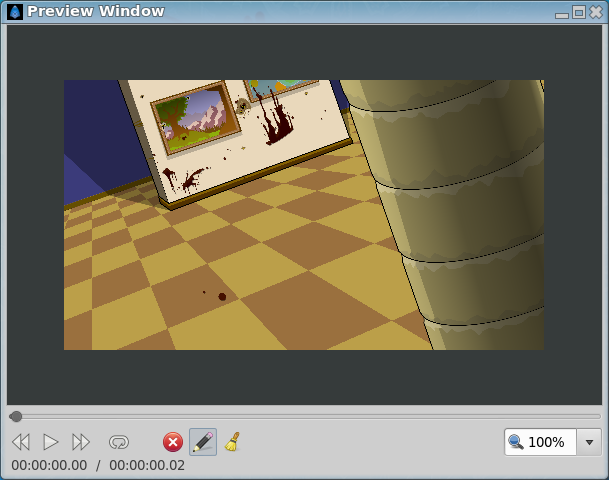Minimize the Preview Window
This screenshot has height=480, width=609.
[x=562, y=15]
